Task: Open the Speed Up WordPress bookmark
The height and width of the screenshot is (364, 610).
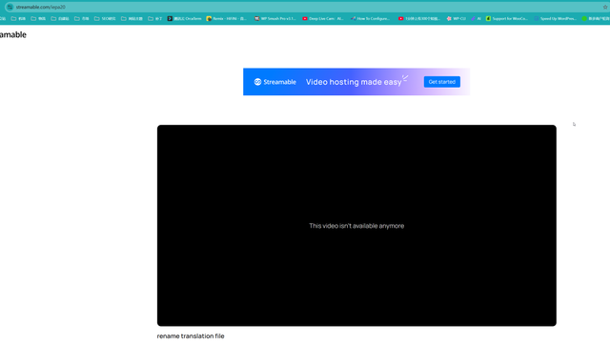Action: point(555,19)
